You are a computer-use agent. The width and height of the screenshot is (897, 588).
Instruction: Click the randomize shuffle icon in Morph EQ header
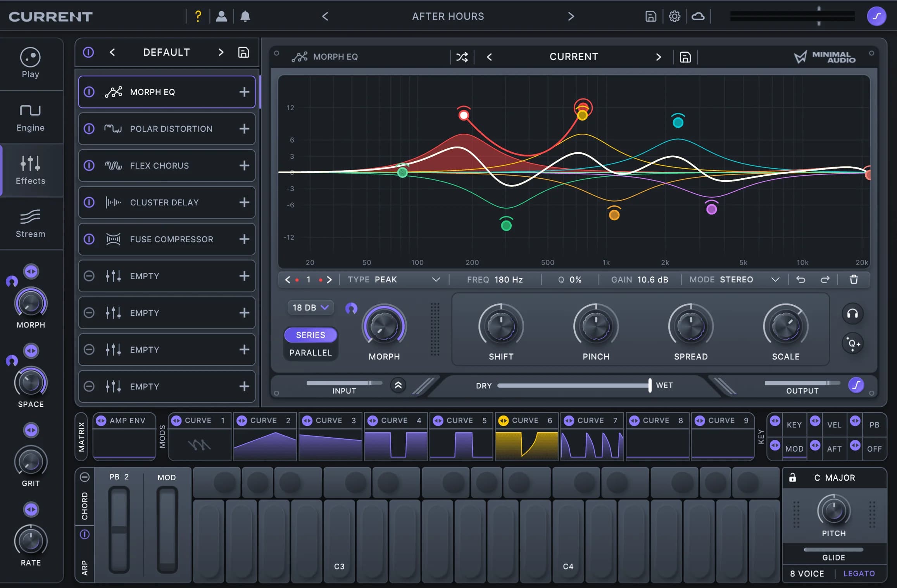point(462,57)
